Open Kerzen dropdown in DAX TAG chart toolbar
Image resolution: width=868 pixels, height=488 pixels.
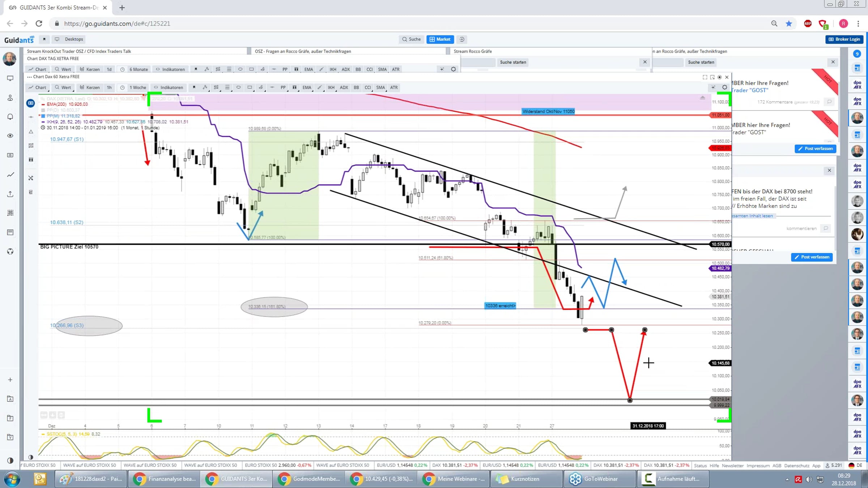point(90,69)
